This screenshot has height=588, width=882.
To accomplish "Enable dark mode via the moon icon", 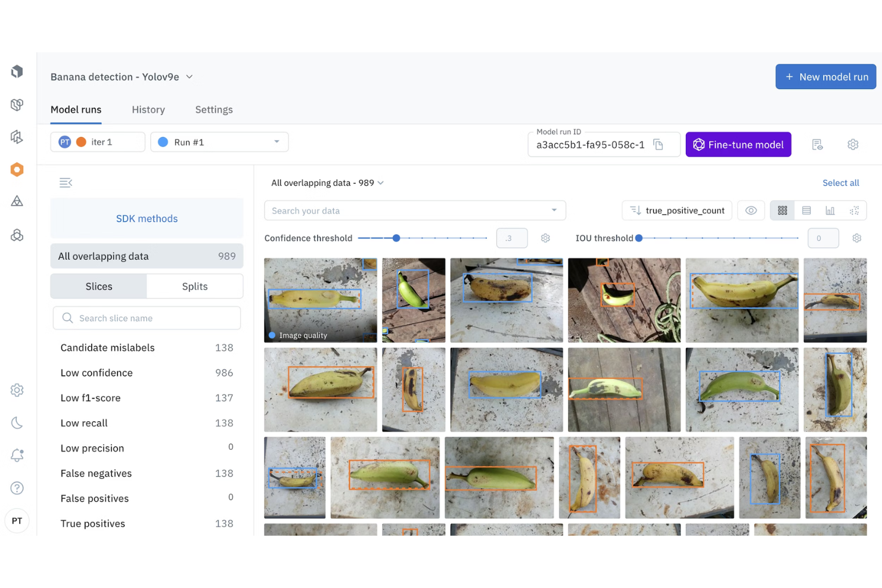I will (x=17, y=422).
